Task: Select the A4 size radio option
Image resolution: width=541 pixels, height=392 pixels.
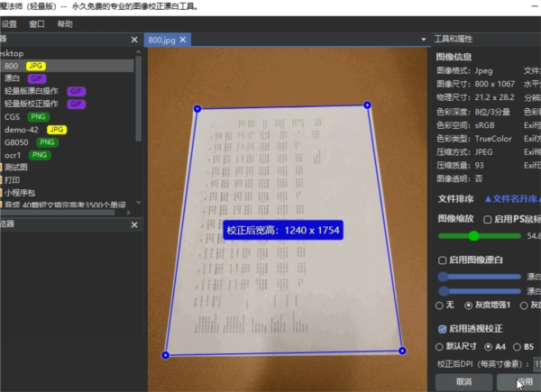Action: 488,347
